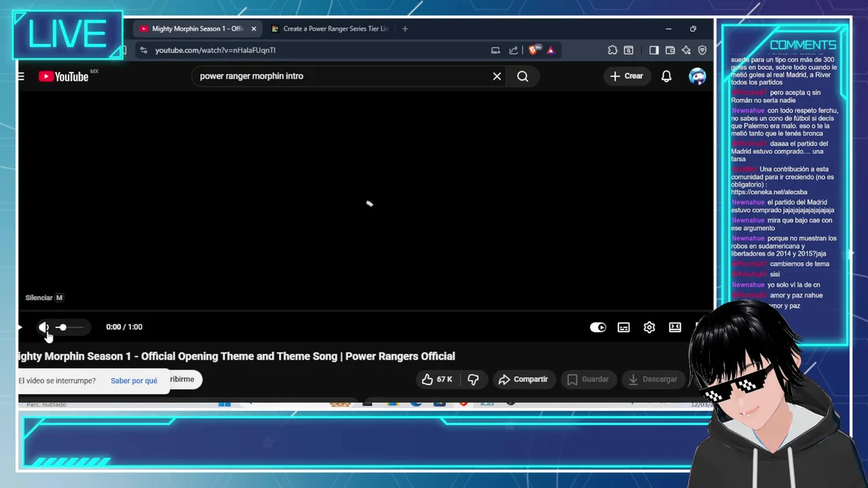The height and width of the screenshot is (488, 868).
Task: Click comment text cambiemos de tema
Action: point(800,264)
